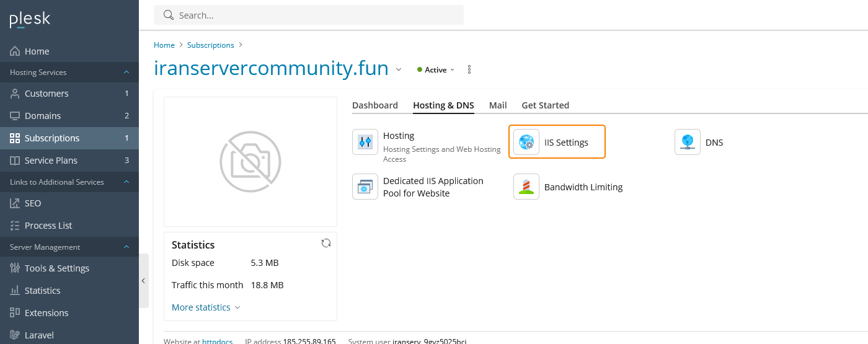Open the domain name dropdown chevron
The height and width of the screenshot is (344, 868).
click(399, 69)
